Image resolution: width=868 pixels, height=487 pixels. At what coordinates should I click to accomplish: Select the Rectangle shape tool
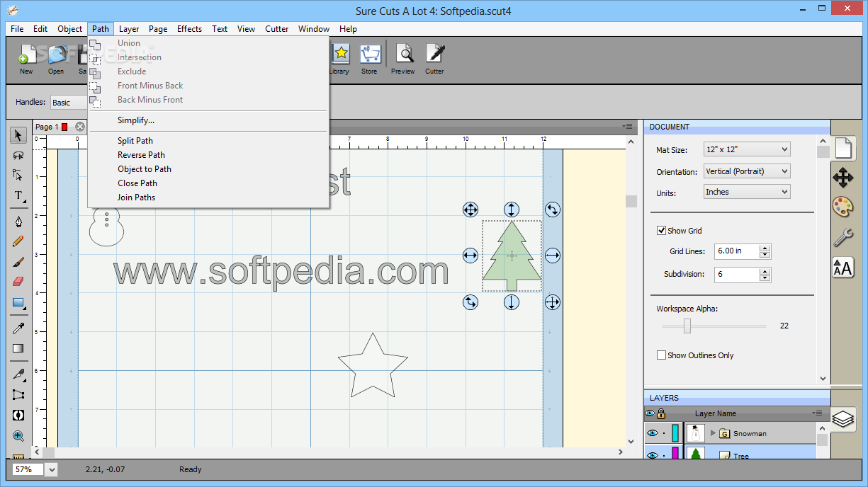tap(18, 303)
